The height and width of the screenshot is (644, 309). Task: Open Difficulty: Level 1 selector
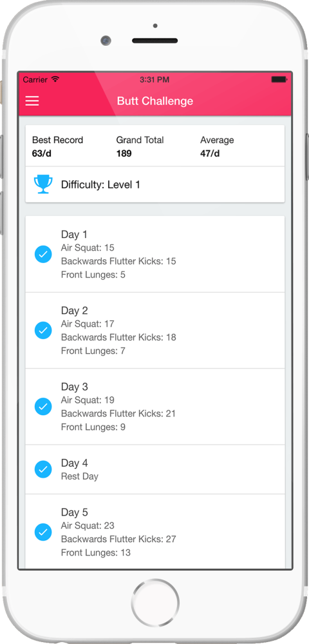[x=155, y=185]
